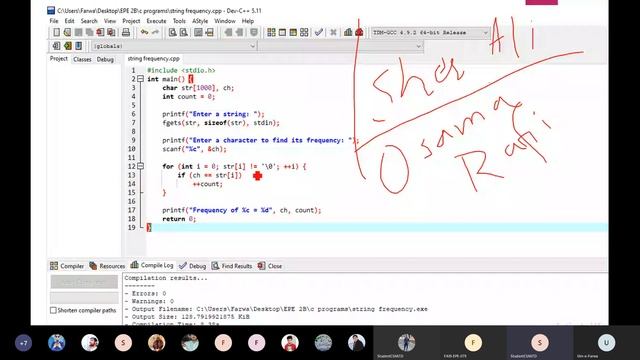This screenshot has height=360, width=640.
Task: Click the Delete Profiling Information red icon
Action: pos(359,32)
